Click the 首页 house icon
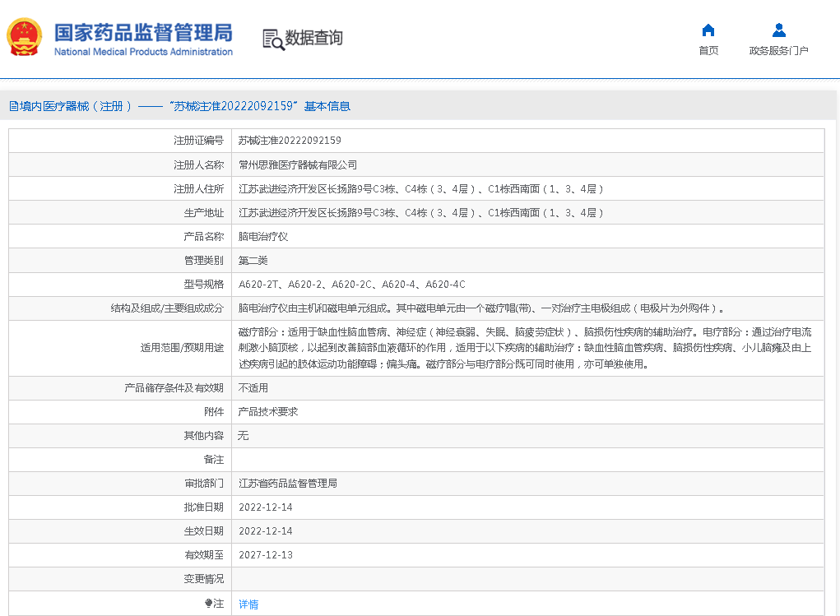 [708, 30]
